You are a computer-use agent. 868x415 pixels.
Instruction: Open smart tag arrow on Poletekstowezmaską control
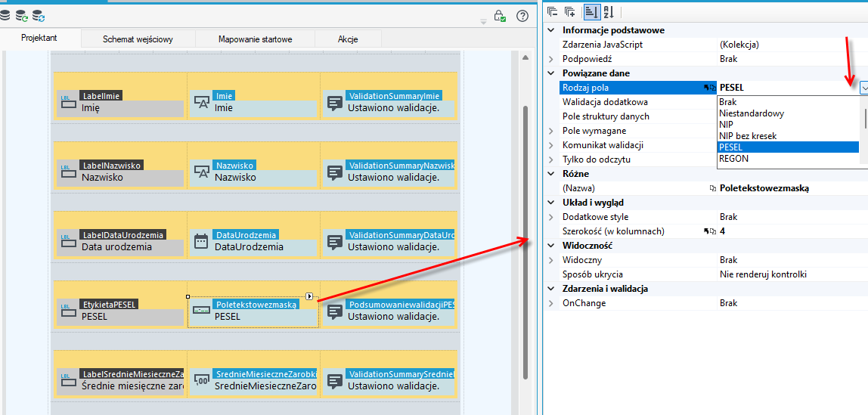click(x=309, y=296)
